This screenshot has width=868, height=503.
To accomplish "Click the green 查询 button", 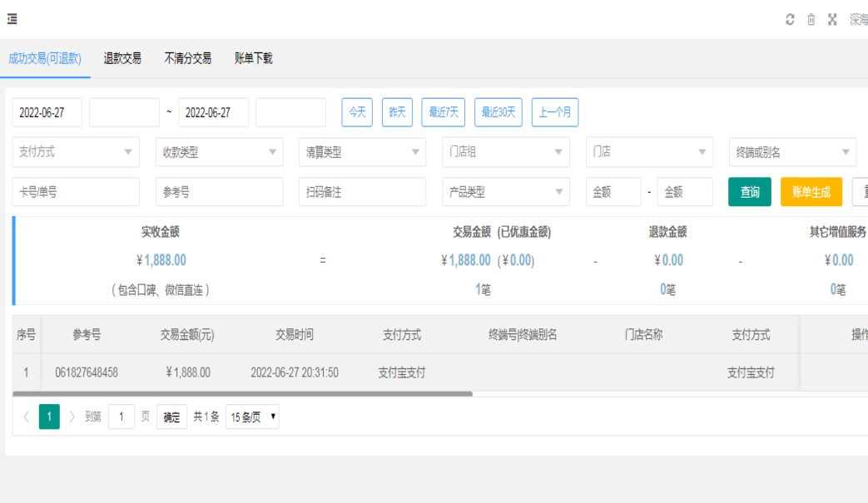I will pos(749,192).
